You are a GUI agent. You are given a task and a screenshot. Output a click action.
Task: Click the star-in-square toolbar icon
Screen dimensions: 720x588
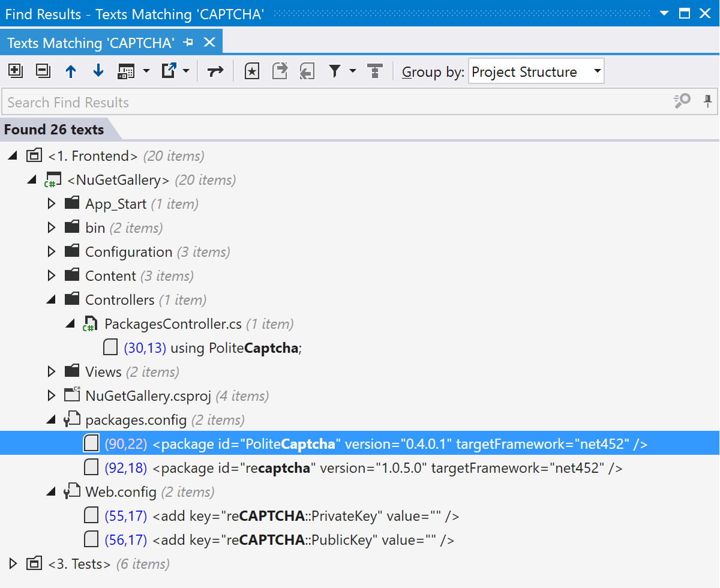pyautogui.click(x=253, y=71)
